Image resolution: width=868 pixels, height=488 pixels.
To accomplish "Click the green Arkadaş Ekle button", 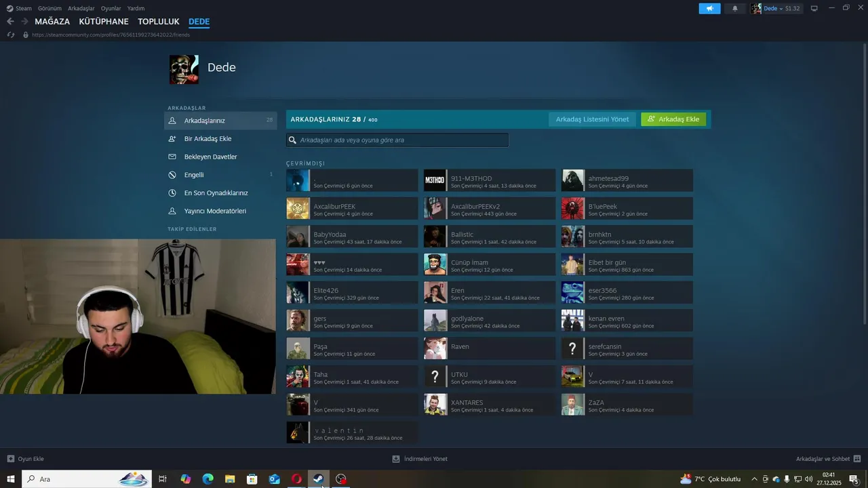I will click(673, 119).
